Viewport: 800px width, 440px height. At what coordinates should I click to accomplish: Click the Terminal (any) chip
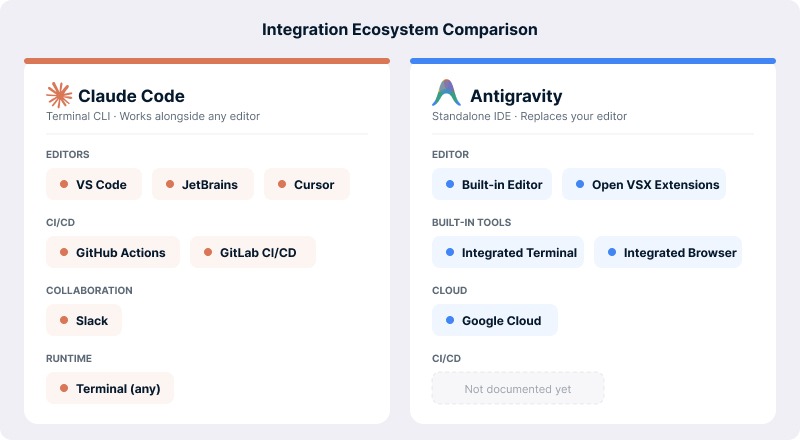pos(110,388)
